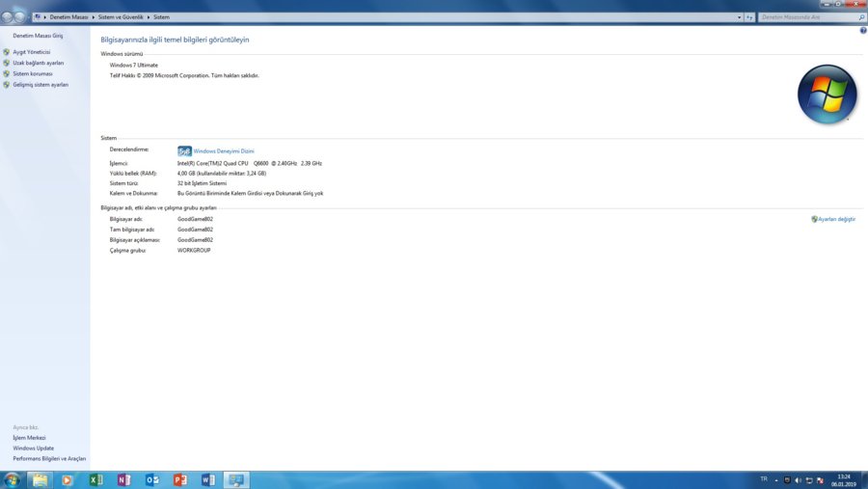Expand the arrow before Denetim Masası breadcrumb
This screenshot has width=868, height=489.
tap(44, 17)
